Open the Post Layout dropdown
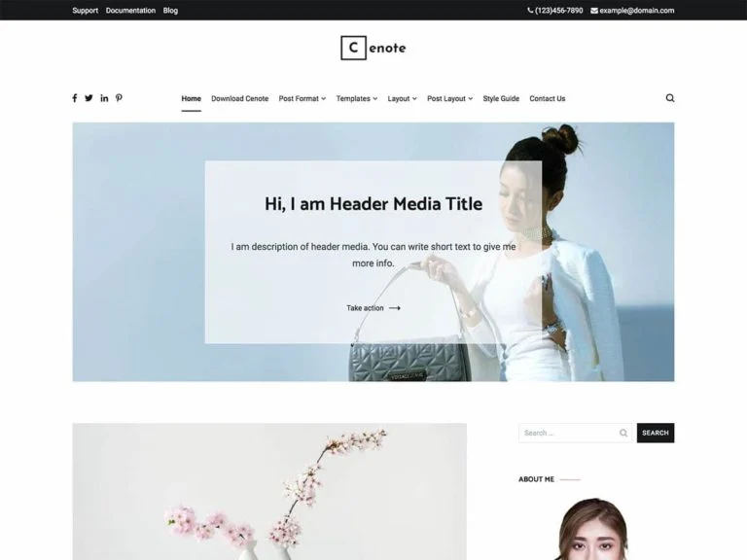This screenshot has height=560, width=747. [x=449, y=98]
